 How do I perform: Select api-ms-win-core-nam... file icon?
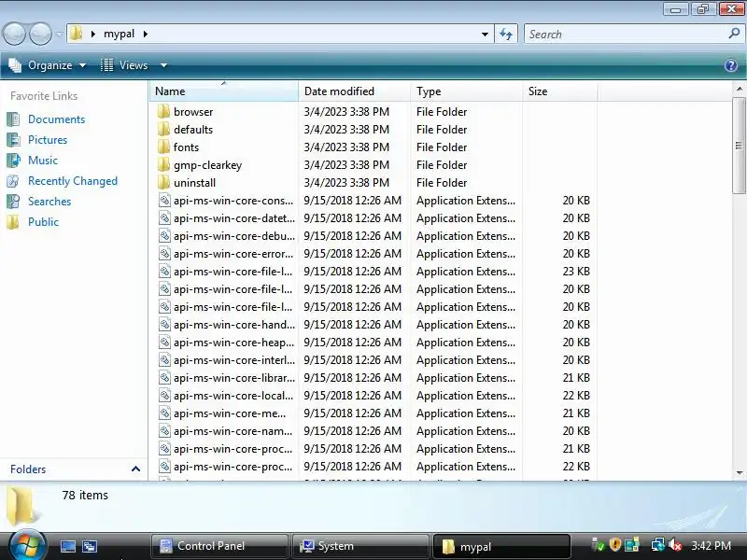(x=164, y=430)
